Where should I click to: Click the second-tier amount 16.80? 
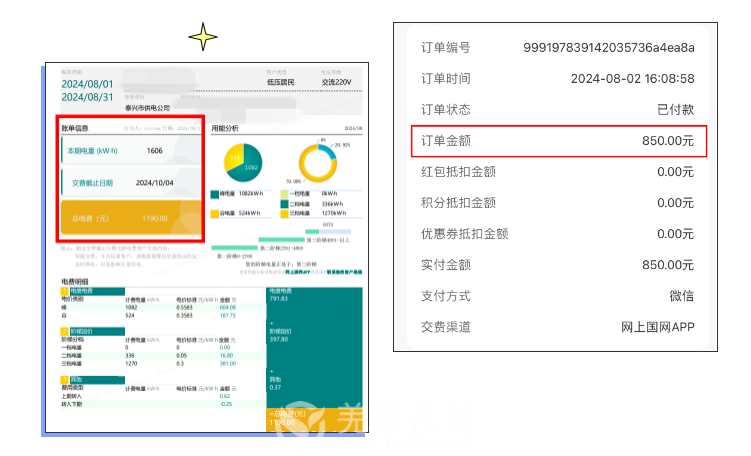click(x=226, y=356)
